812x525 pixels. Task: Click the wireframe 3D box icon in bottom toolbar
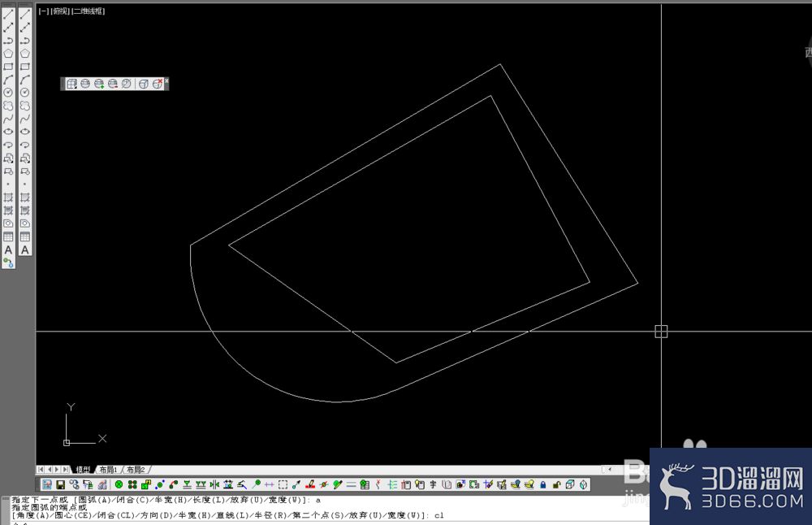pyautogui.click(x=570, y=484)
